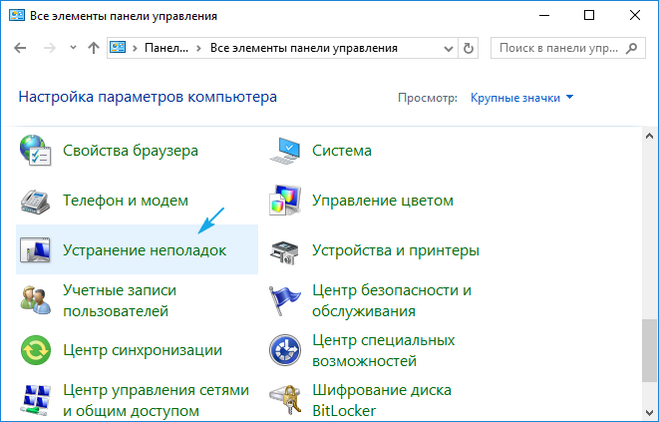Click the Refresh button in address bar

pyautogui.click(x=470, y=48)
